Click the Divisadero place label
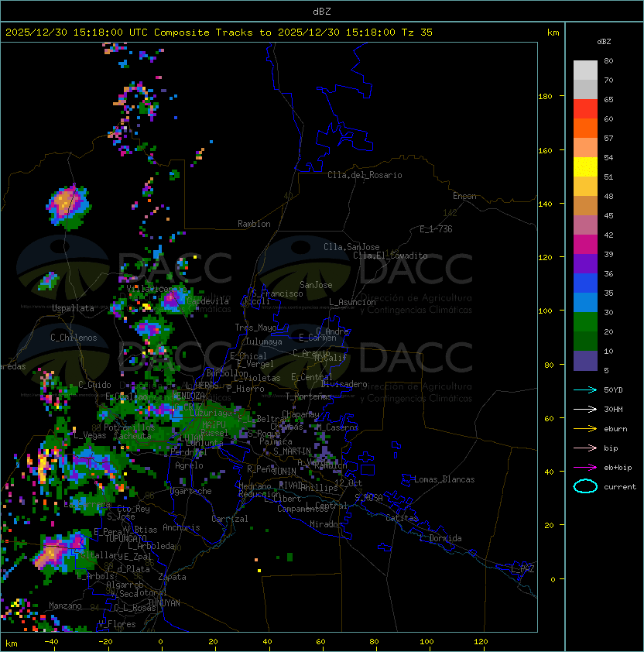The image size is (644, 652). point(344,384)
